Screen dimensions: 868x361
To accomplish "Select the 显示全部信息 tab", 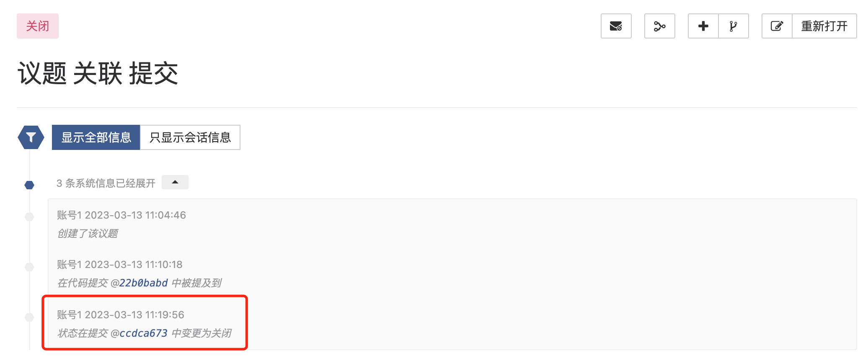I will (x=96, y=137).
